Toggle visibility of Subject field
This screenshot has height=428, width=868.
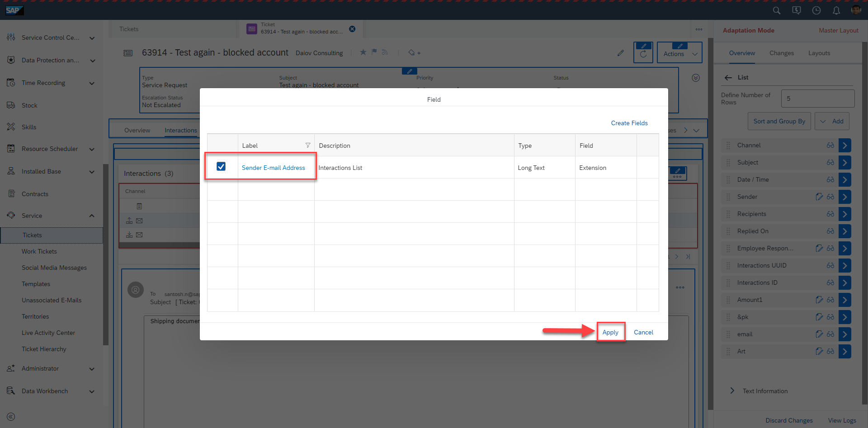coord(830,162)
